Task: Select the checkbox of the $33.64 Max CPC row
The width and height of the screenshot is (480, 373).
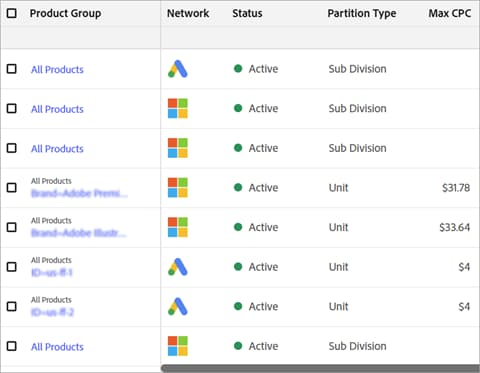Action: pyautogui.click(x=12, y=227)
